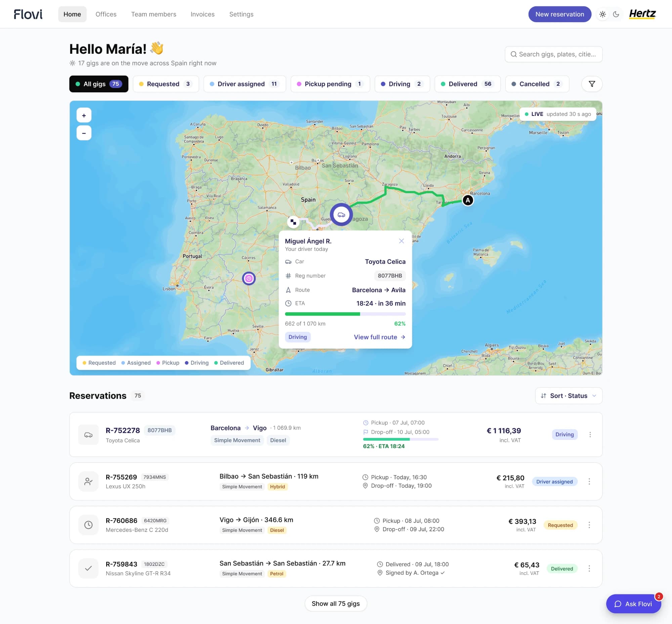
Task: Filter by Pickup pending gigs
Action: pyautogui.click(x=330, y=84)
